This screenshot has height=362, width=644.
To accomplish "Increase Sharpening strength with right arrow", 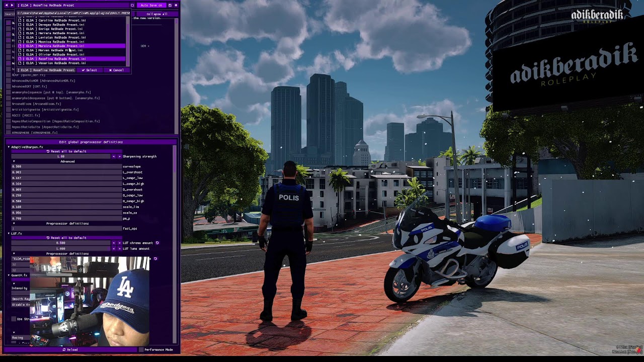I will 119,156.
